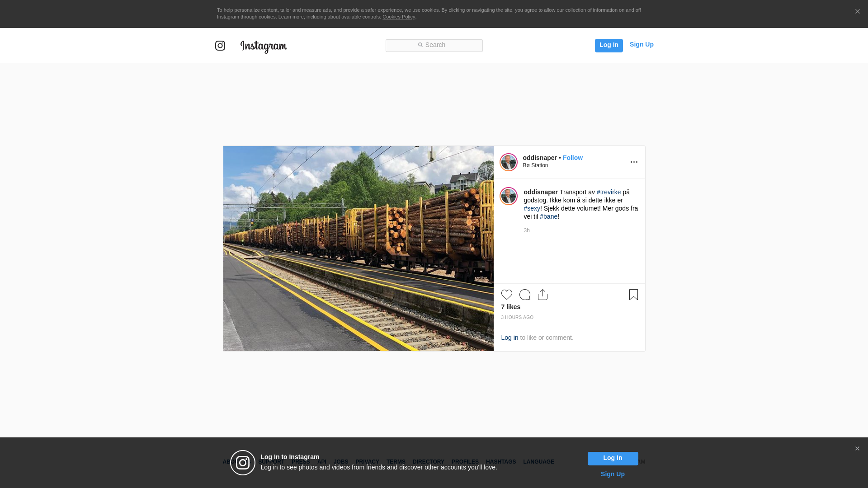Image resolution: width=868 pixels, height=488 pixels.
Task: Click the Instagram icon in login banner
Action: click(x=243, y=463)
